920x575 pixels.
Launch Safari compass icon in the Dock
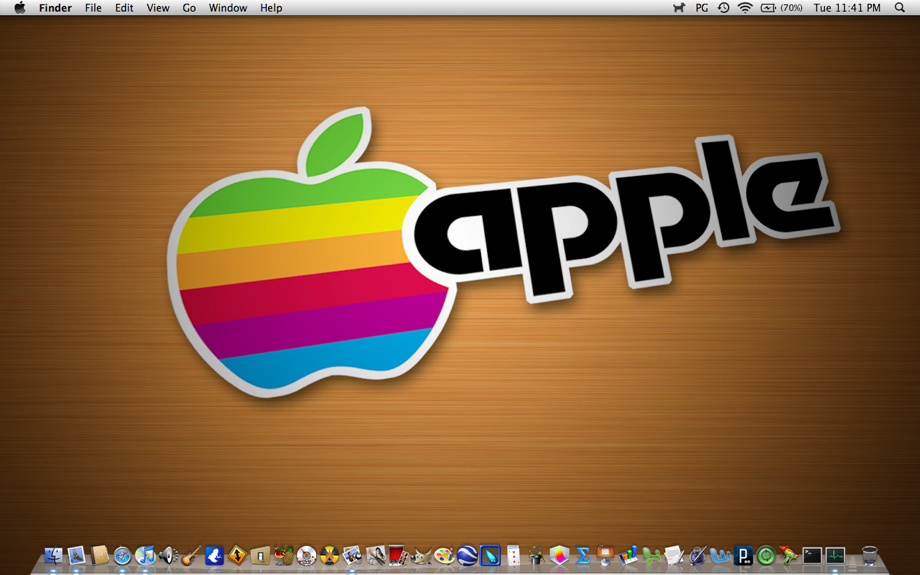tap(123, 555)
